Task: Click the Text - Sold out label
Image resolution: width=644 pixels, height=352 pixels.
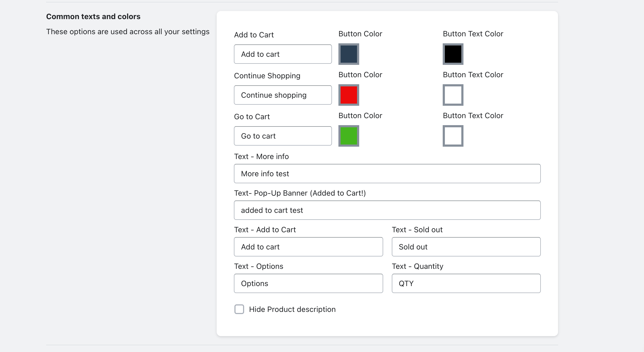Action: pos(417,230)
